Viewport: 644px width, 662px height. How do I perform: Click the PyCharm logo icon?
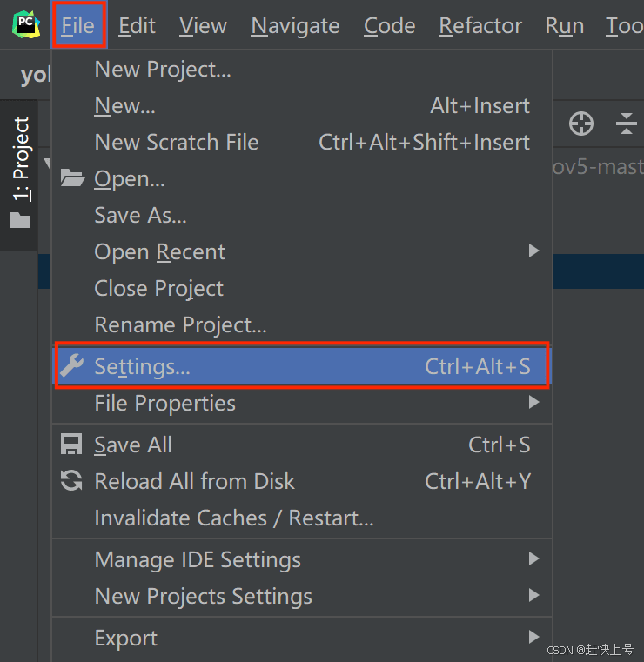pos(27,25)
